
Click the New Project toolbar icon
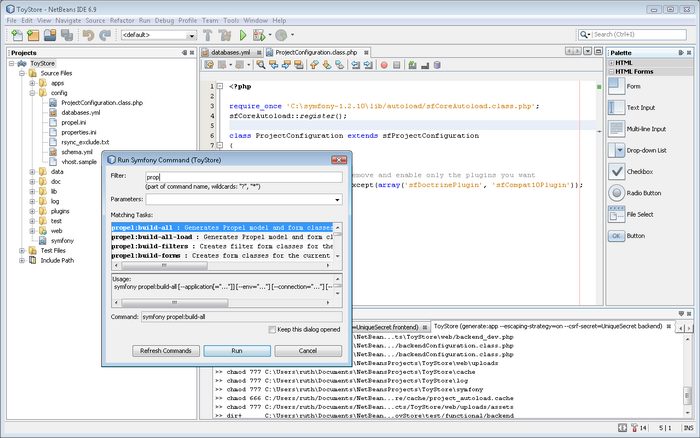click(x=32, y=35)
